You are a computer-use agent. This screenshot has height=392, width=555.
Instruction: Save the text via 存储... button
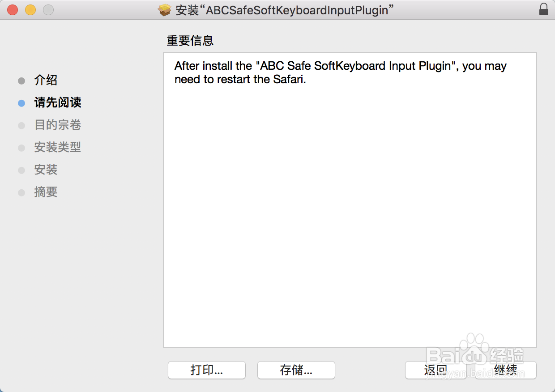296,370
